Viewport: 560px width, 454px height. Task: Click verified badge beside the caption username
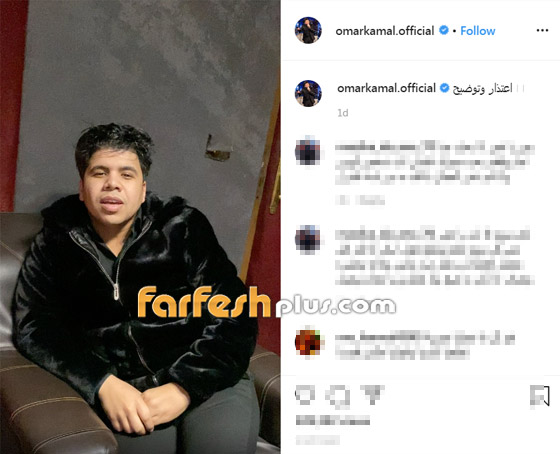[444, 88]
